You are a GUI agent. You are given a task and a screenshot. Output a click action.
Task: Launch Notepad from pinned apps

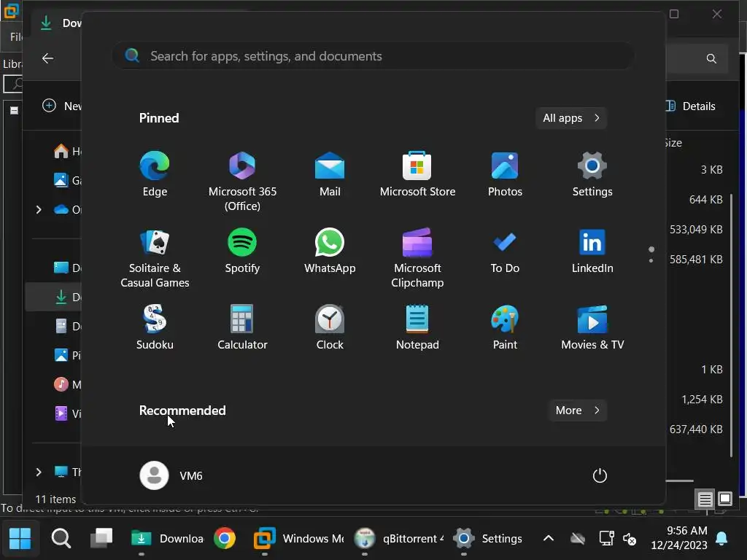417,327
